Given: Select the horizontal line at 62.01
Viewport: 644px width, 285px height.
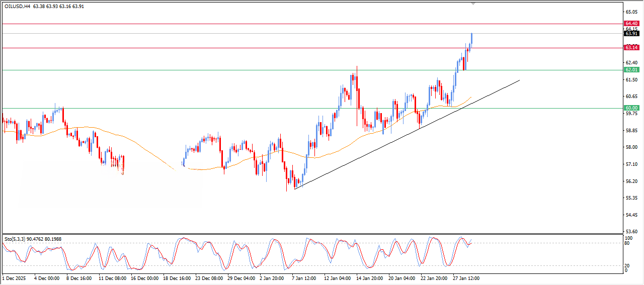Looking at the screenshot, I should pos(201,70).
